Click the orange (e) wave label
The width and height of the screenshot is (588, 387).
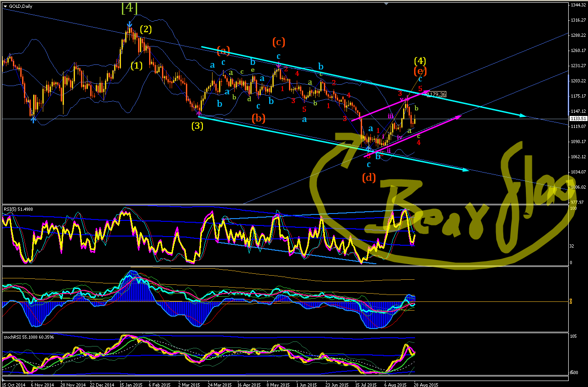(x=419, y=71)
